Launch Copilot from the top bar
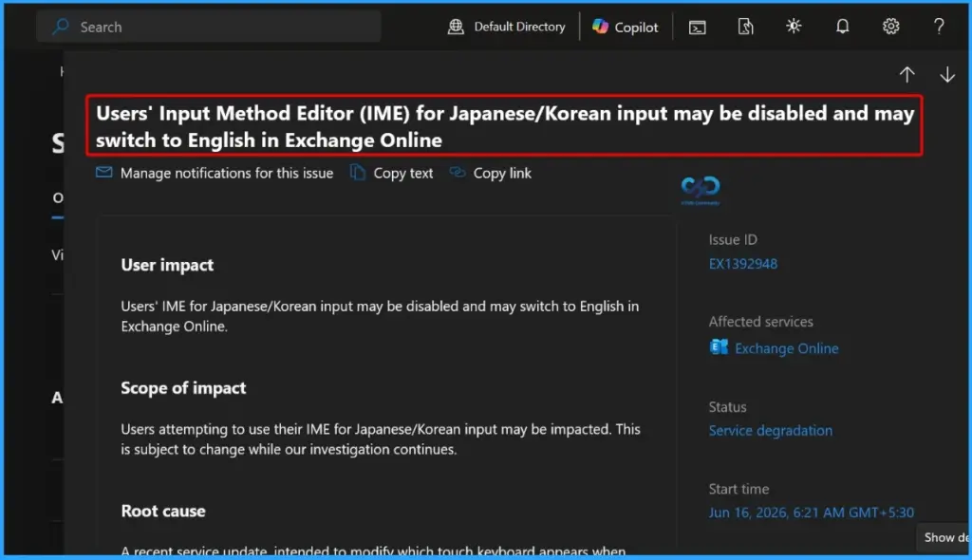 [625, 27]
